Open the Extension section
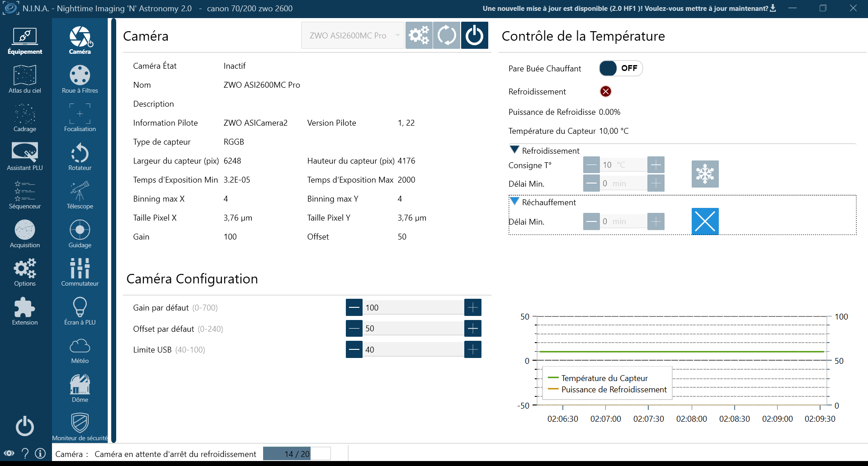The width and height of the screenshot is (868, 466). pyautogui.click(x=25, y=311)
